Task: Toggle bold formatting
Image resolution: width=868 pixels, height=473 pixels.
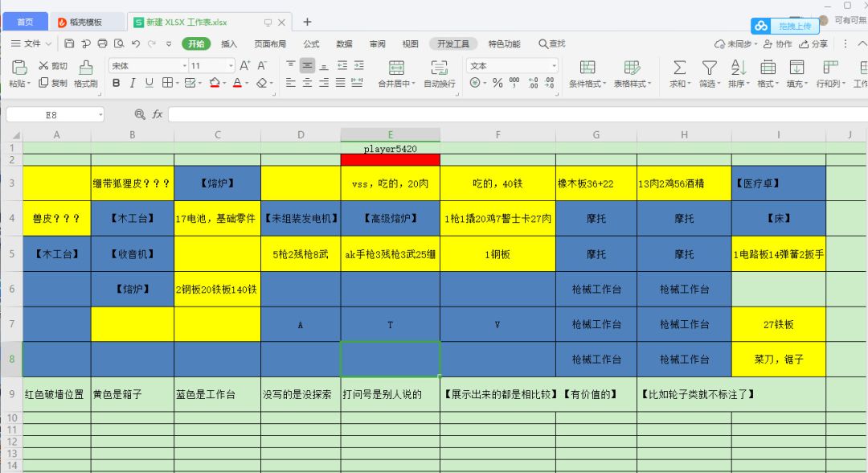Action: point(117,83)
